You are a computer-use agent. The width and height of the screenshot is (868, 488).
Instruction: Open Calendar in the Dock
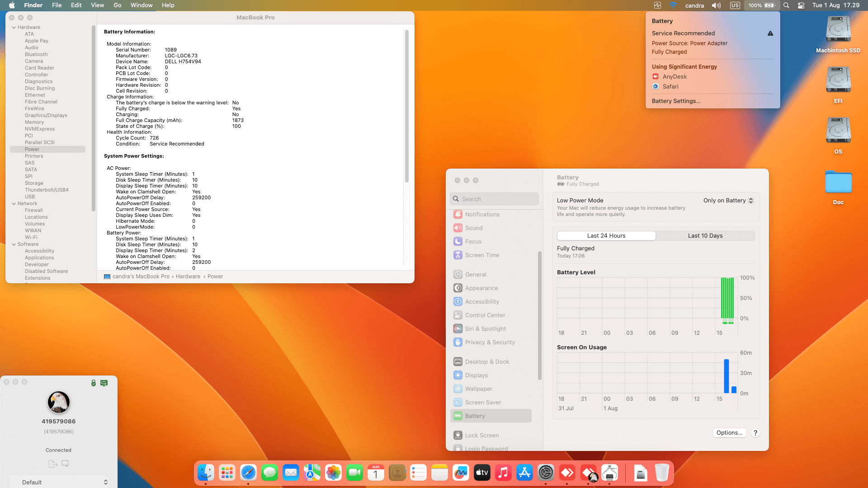pyautogui.click(x=376, y=473)
